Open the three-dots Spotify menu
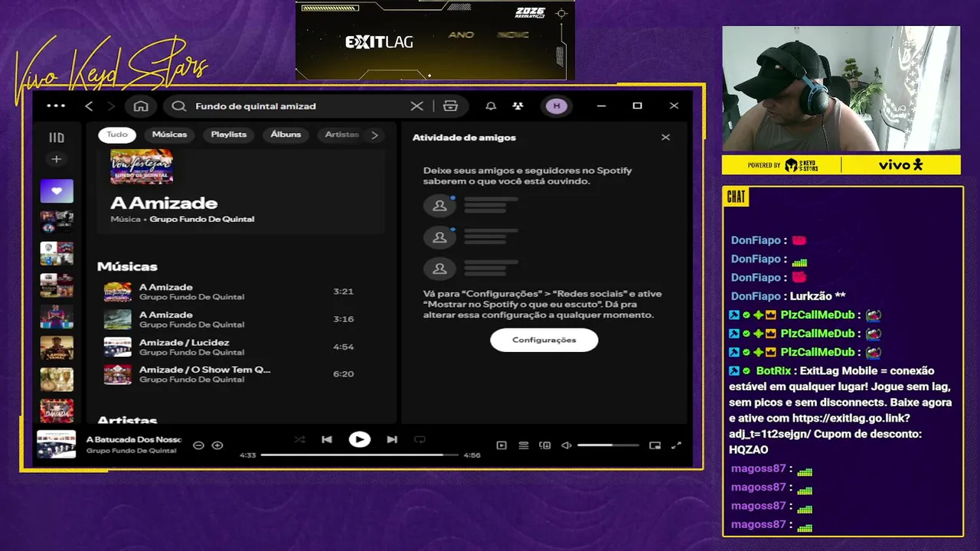The width and height of the screenshot is (980, 551). (56, 106)
